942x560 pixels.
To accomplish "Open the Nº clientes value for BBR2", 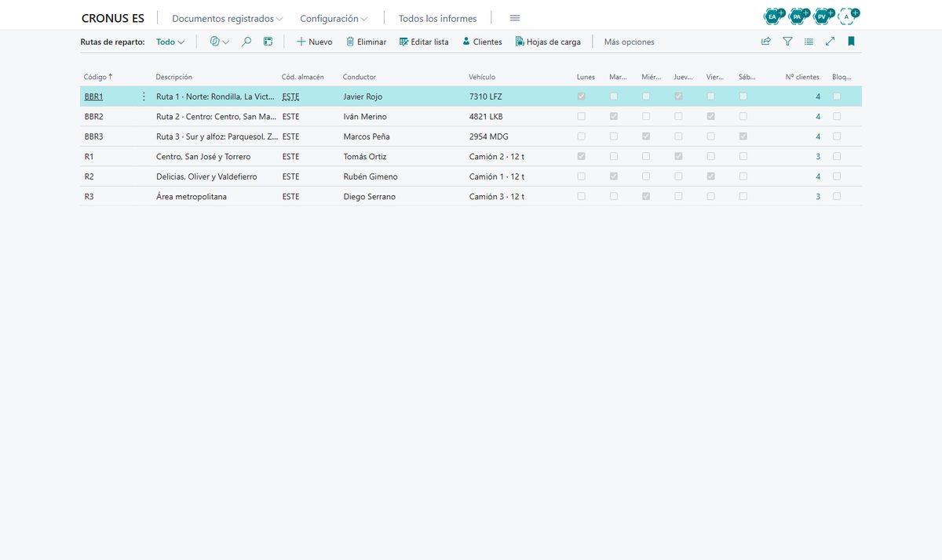I will 818,116.
